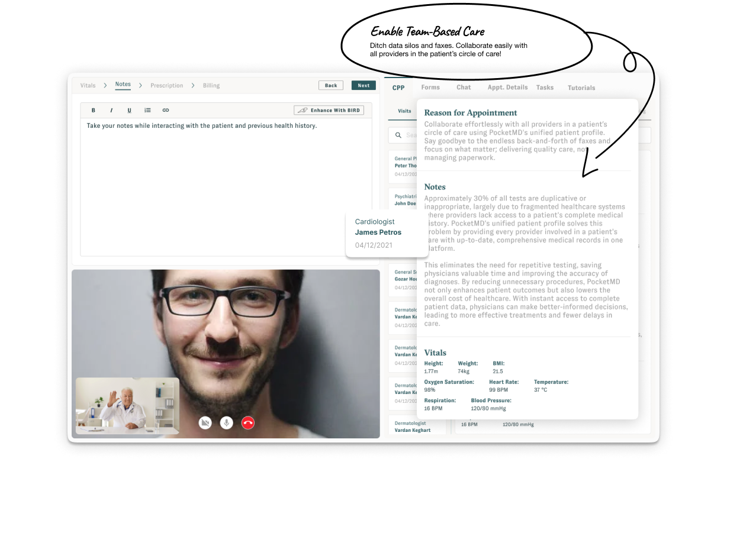Open the Chat tab
Viewport: 756px width, 549px height.
point(464,87)
